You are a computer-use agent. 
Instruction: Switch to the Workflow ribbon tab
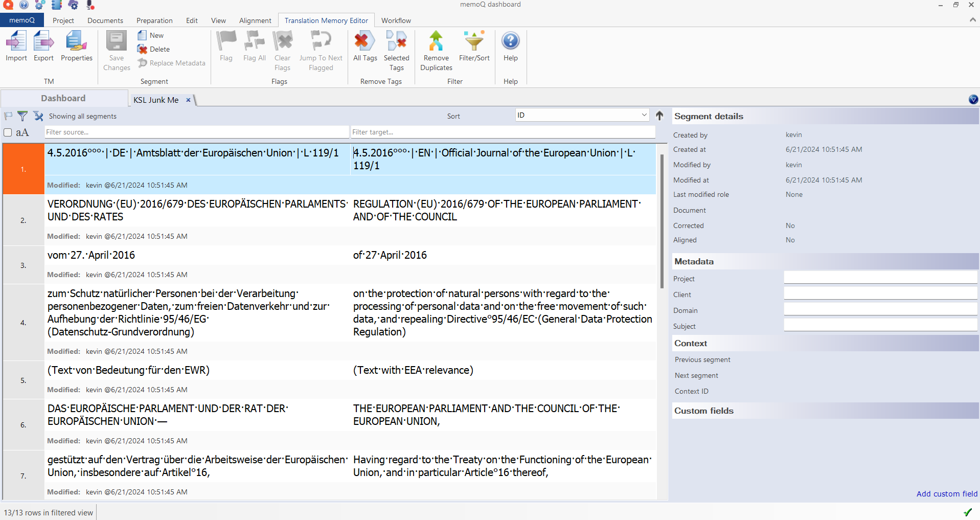pos(396,20)
